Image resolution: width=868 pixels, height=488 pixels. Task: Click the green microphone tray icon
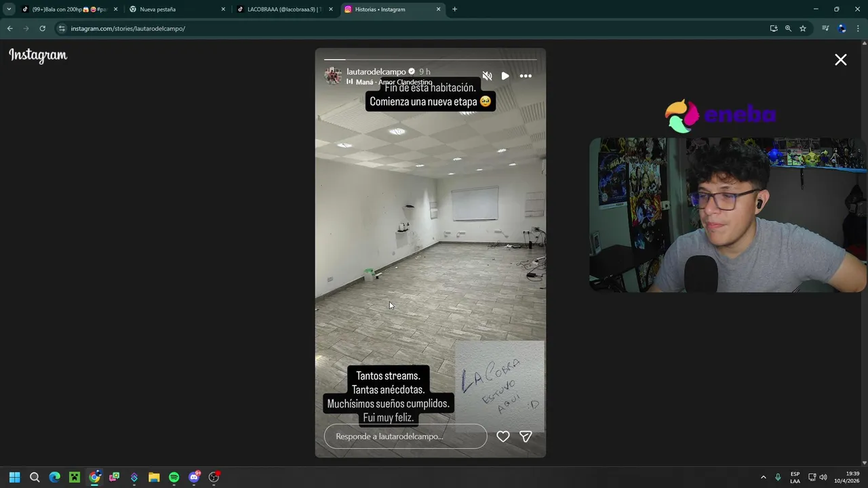[778, 477]
